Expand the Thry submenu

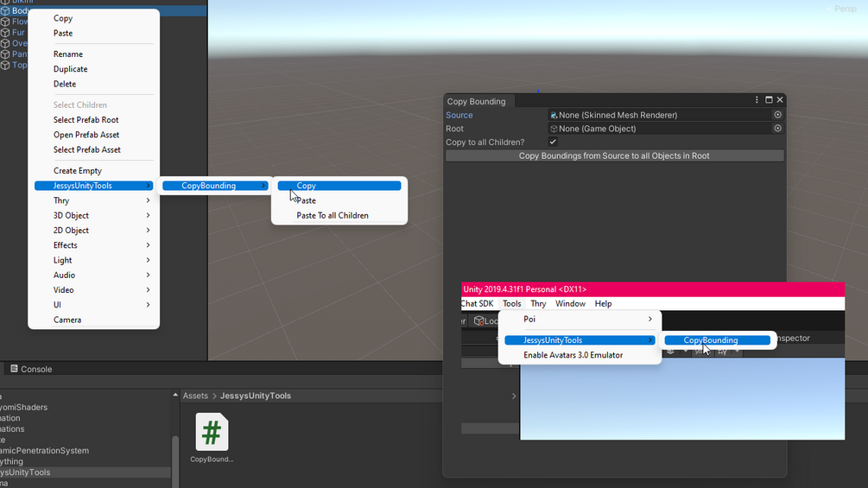(x=93, y=201)
